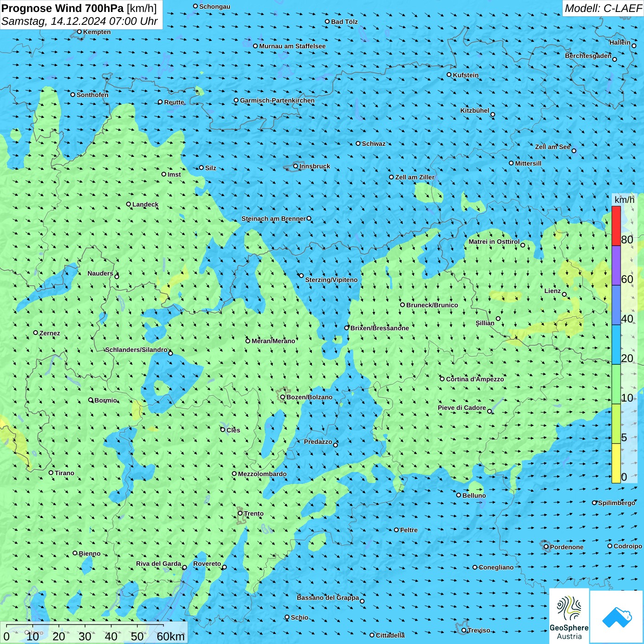
Task: Click the Sonthofen city label
Action: pos(92,95)
